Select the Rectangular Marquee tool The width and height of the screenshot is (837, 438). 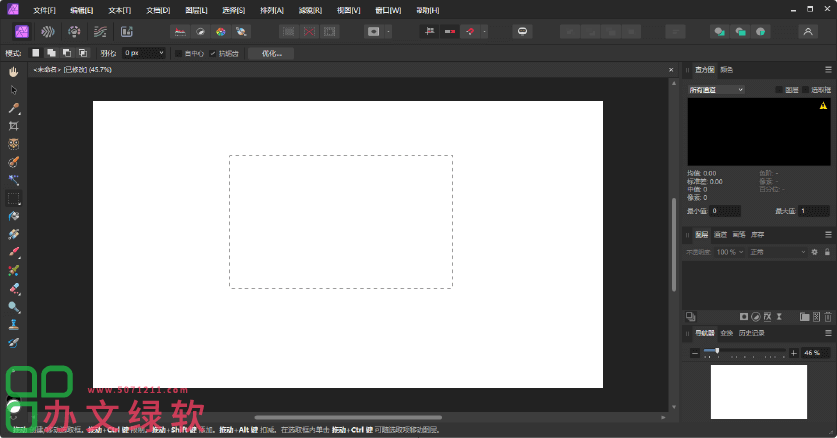coord(14,198)
